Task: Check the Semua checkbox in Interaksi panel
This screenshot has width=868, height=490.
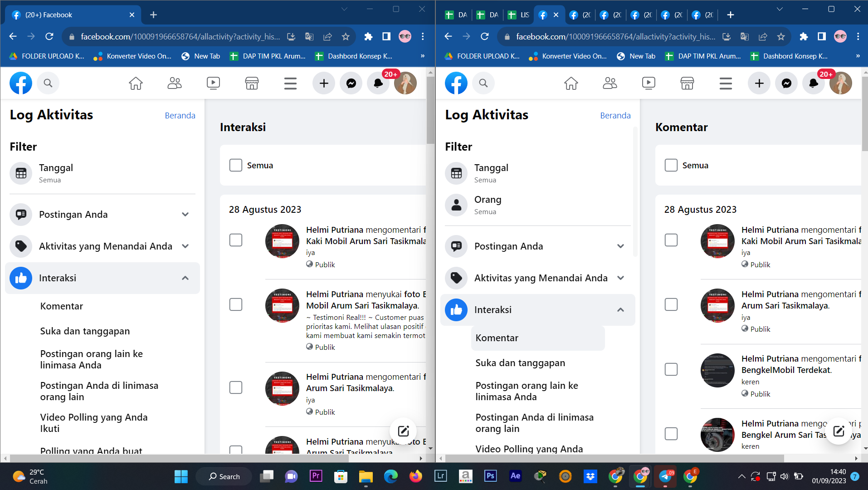Action: pyautogui.click(x=236, y=165)
